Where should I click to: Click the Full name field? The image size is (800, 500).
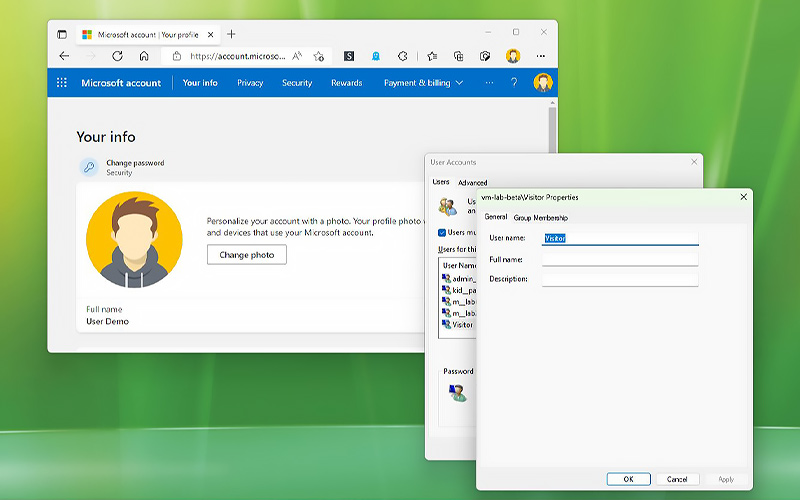pyautogui.click(x=620, y=260)
